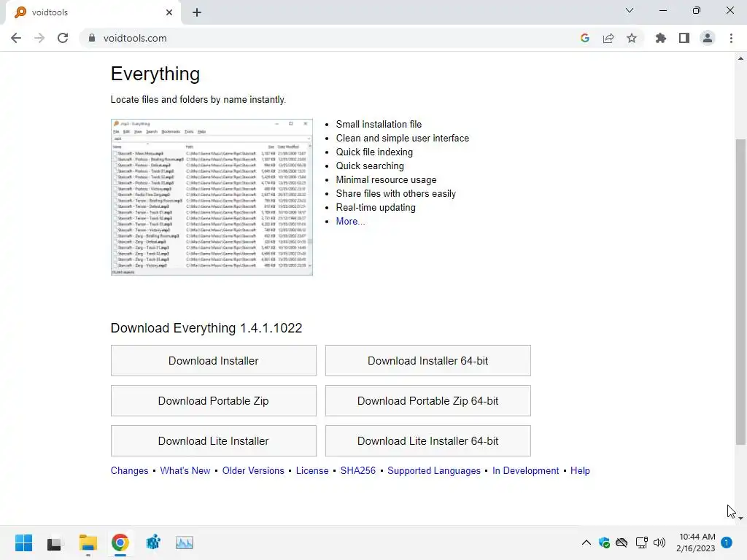Toggle the browser side panel icon
Viewport: 747px width, 560px height.
coord(684,38)
